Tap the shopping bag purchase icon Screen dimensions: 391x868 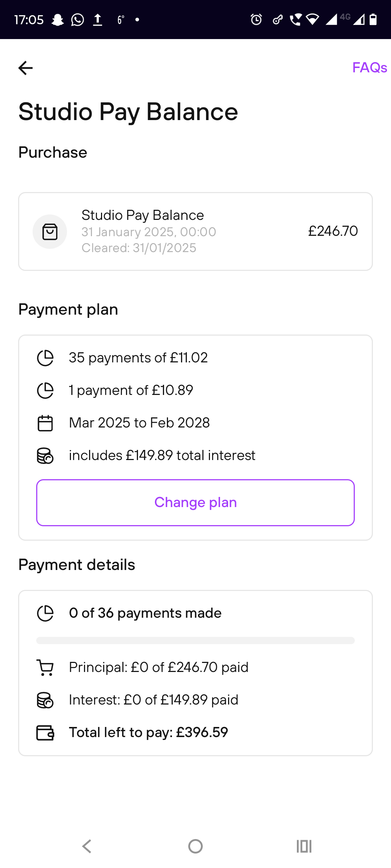tap(50, 231)
